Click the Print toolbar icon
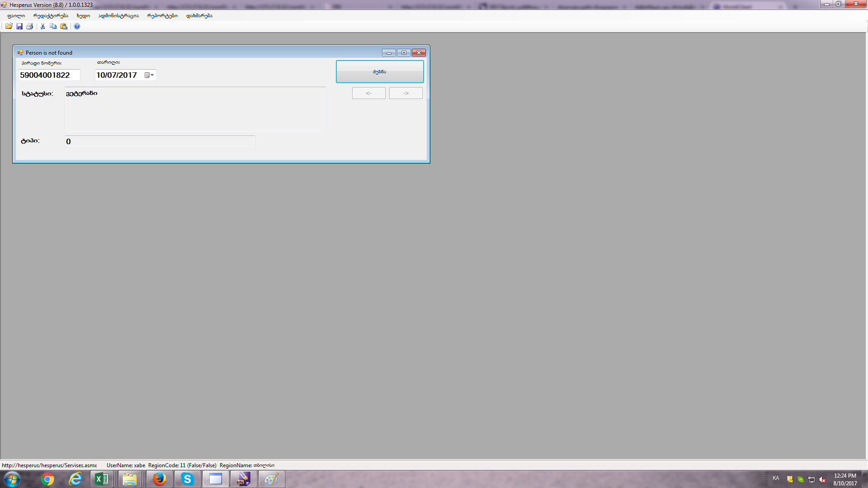 pos(30,26)
